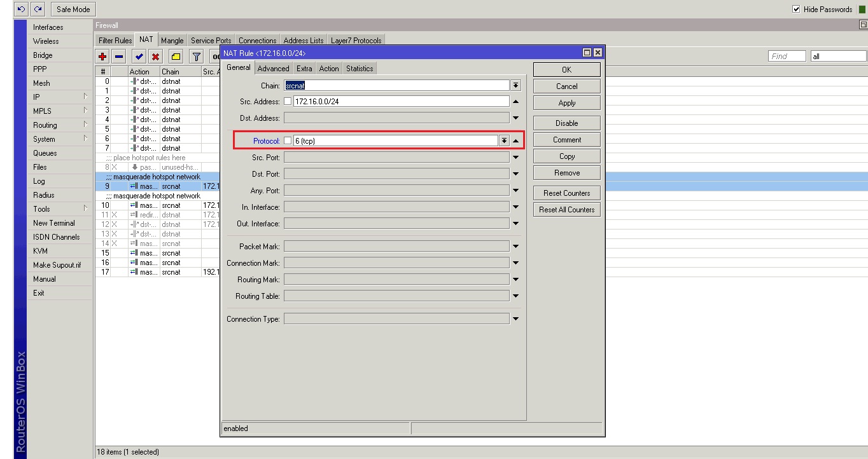
Task: Click the Comment button in the dialog
Action: tap(566, 140)
